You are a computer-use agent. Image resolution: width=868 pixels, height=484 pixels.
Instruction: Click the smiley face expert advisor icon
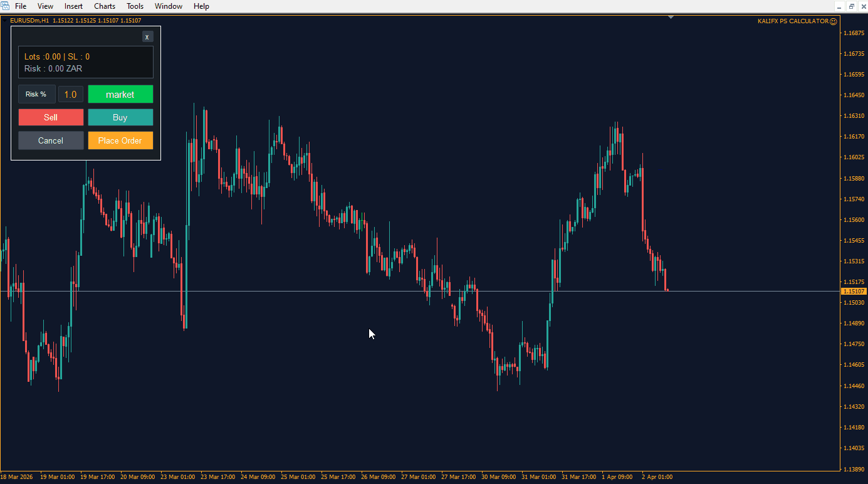[833, 21]
